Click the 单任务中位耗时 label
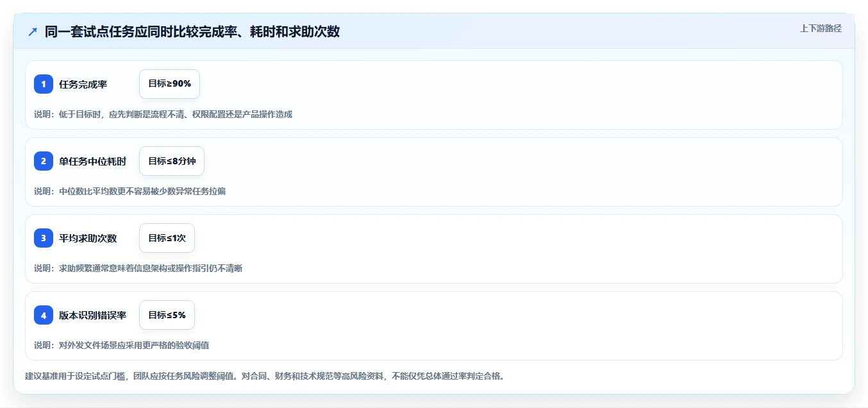 tap(92, 161)
